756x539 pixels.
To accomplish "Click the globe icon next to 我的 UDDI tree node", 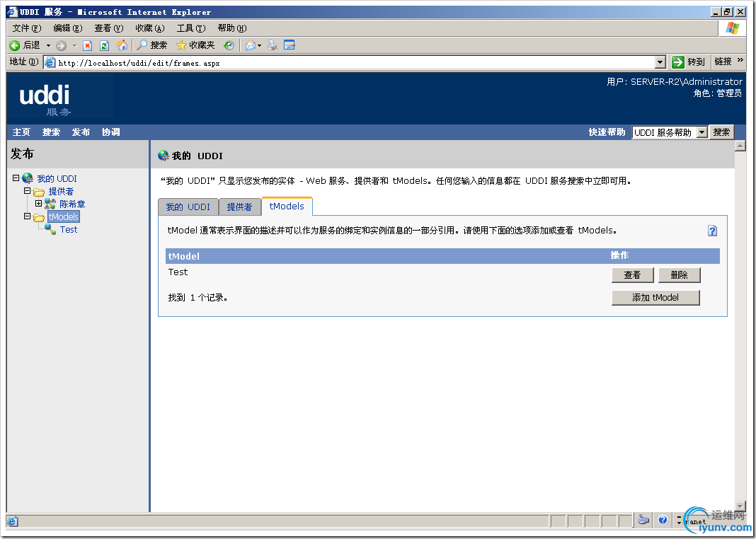I will tap(28, 179).
